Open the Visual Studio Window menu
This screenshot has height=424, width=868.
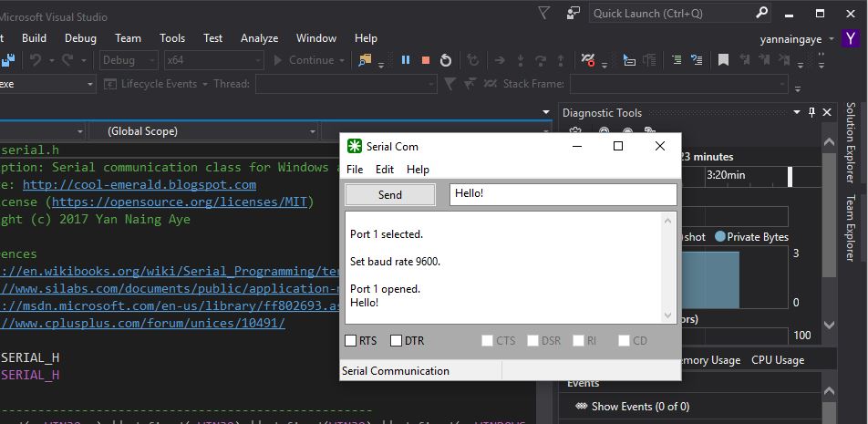(316, 38)
